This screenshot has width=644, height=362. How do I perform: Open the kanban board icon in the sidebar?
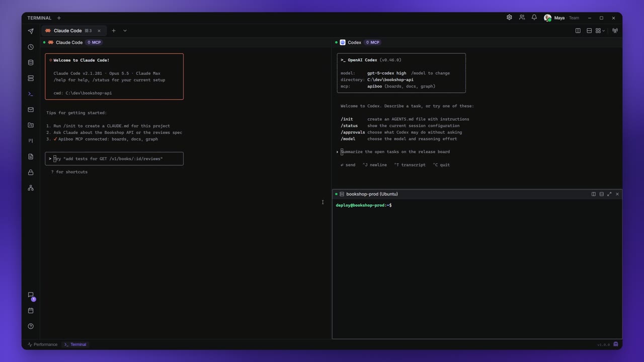click(31, 141)
